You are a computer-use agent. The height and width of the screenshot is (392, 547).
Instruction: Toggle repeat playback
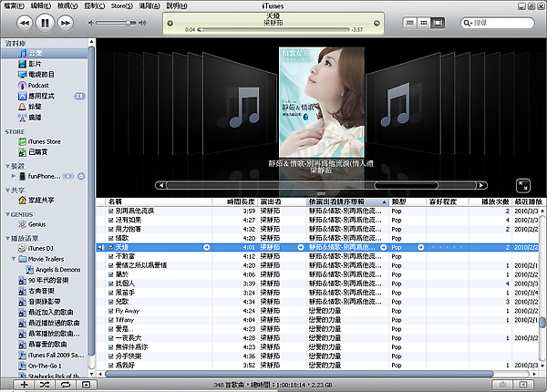[66, 385]
